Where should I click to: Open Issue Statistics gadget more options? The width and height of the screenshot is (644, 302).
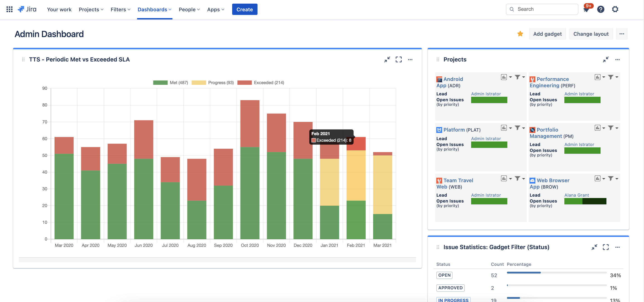(617, 247)
